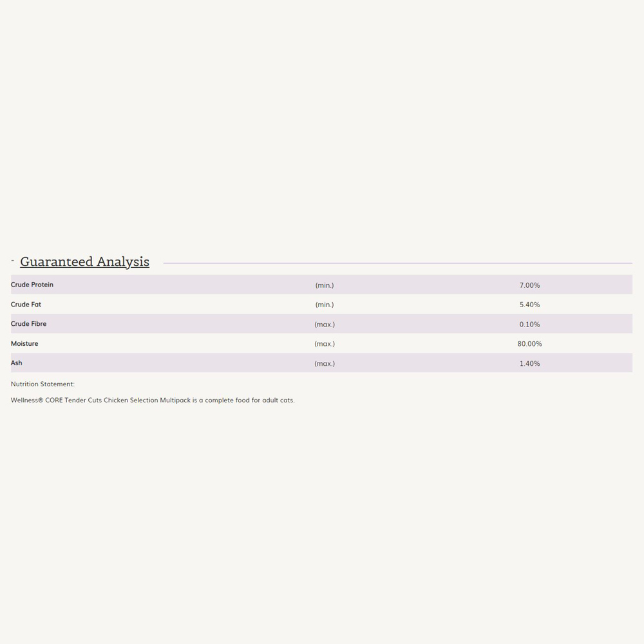Image resolution: width=644 pixels, height=644 pixels.
Task: Select the Moisture row label
Action: 24,343
